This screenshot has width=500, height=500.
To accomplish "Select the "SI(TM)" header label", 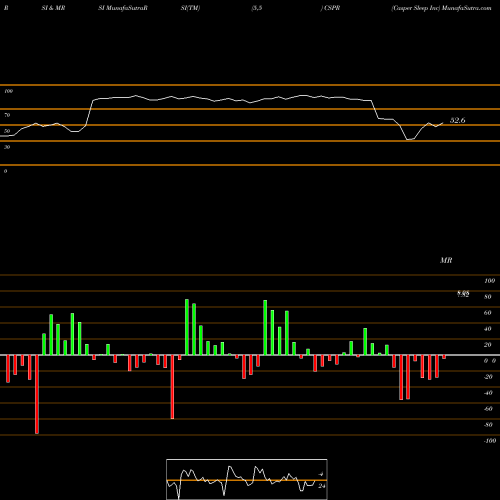I will (x=190, y=8).
